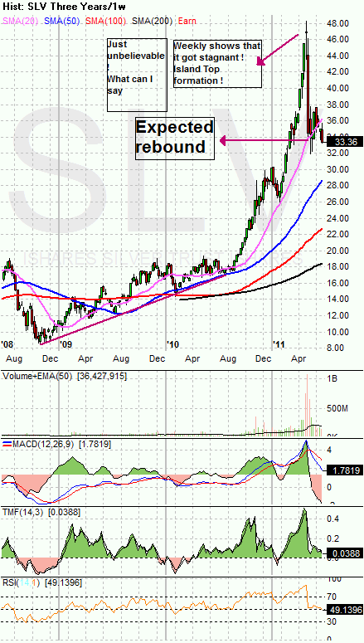Click the 12.00 price axis label

pyautogui.click(x=338, y=315)
